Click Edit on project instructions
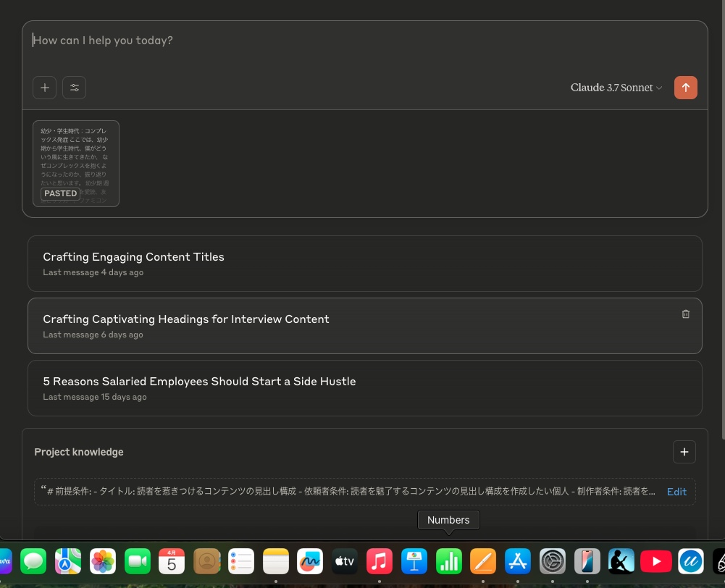The width and height of the screenshot is (725, 588). coord(676,492)
